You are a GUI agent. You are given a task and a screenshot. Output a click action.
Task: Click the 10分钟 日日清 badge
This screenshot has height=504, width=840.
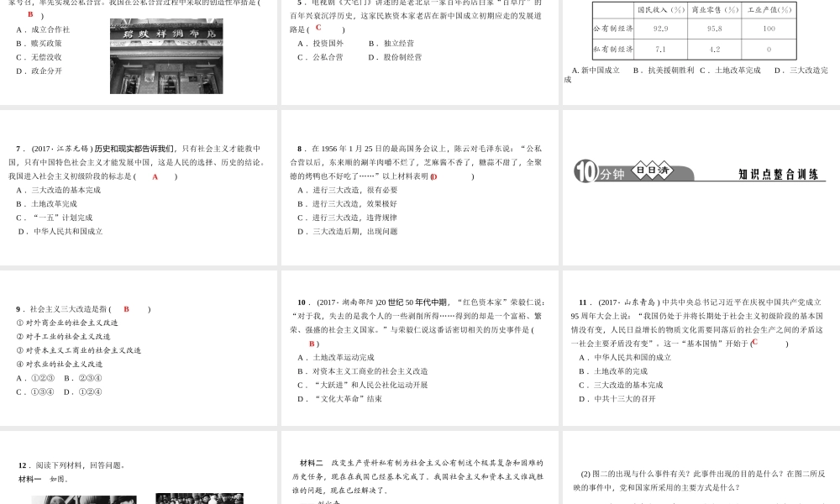pyautogui.click(x=633, y=171)
